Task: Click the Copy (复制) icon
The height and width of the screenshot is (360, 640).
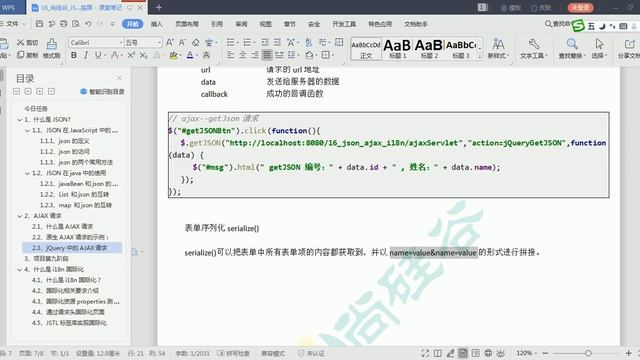Action: coord(20,55)
